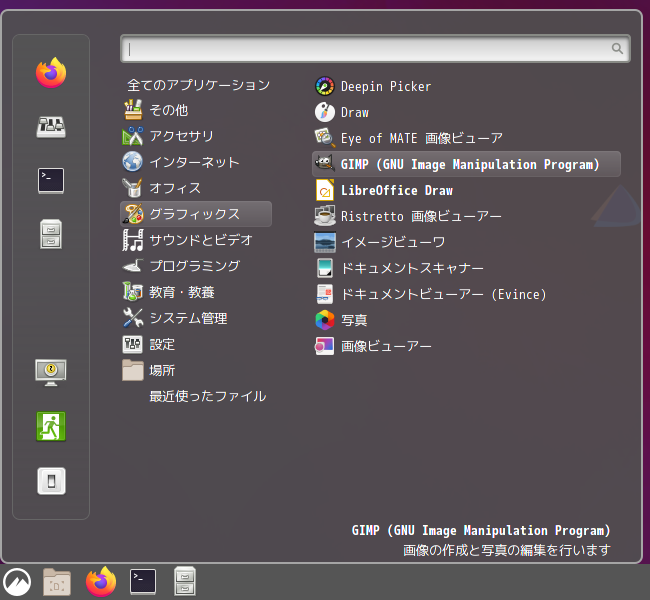
Task: Select the システム管理 category
Action: (196, 318)
